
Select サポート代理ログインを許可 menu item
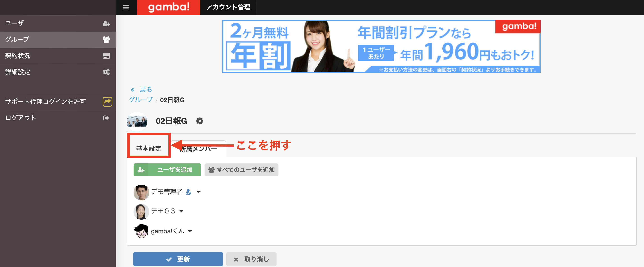click(x=58, y=102)
